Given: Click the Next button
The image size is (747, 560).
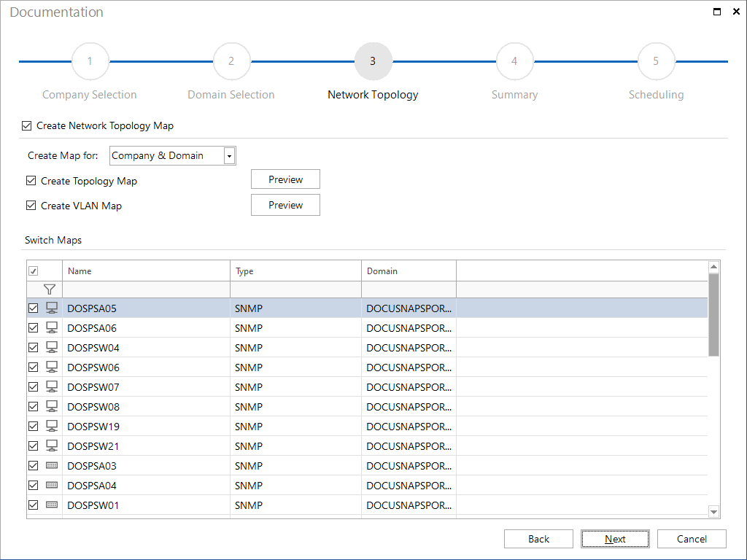Looking at the screenshot, I should click(615, 539).
